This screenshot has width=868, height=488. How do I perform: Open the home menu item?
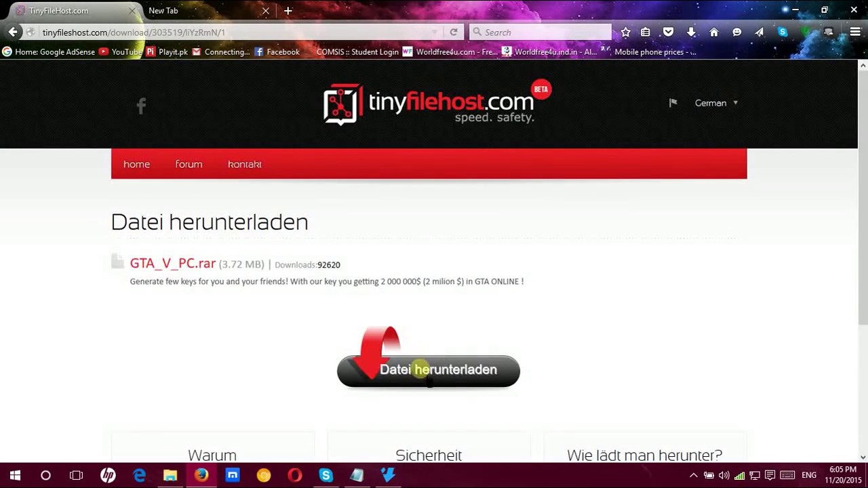pos(136,164)
